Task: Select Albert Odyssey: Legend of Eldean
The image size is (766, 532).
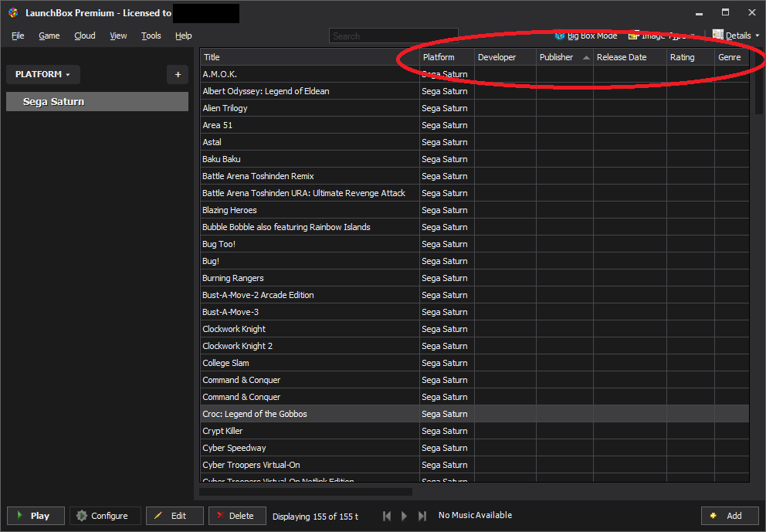Action: pos(474,91)
